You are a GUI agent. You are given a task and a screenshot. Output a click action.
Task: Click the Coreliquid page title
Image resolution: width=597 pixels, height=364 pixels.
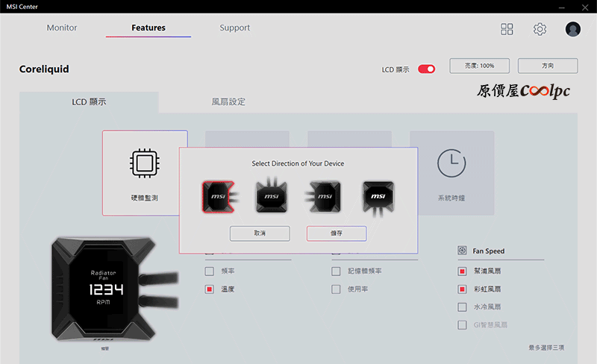click(44, 69)
